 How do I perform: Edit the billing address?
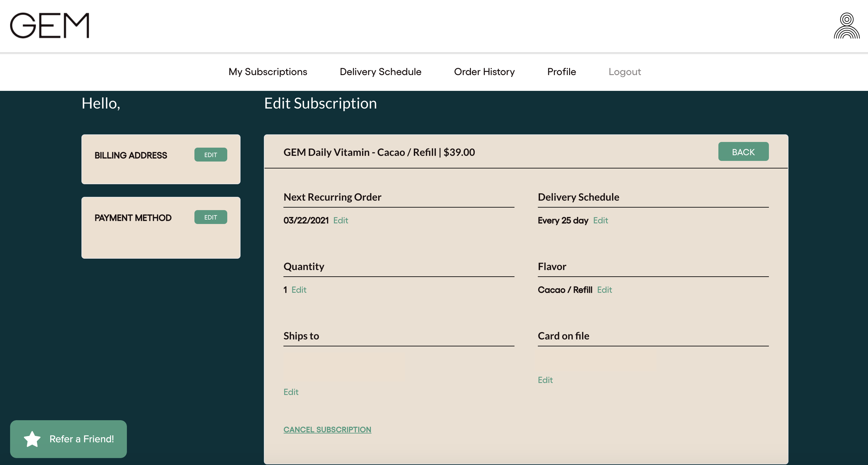click(211, 155)
